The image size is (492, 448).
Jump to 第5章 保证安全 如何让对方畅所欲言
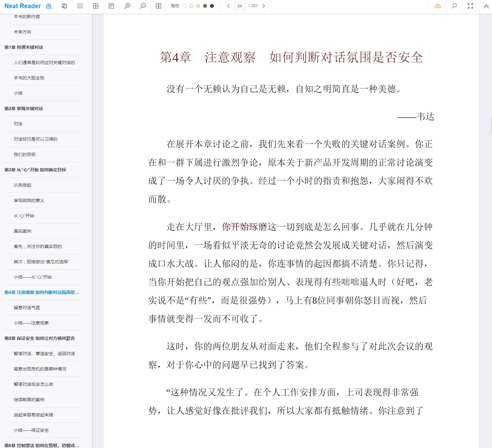coord(40,338)
